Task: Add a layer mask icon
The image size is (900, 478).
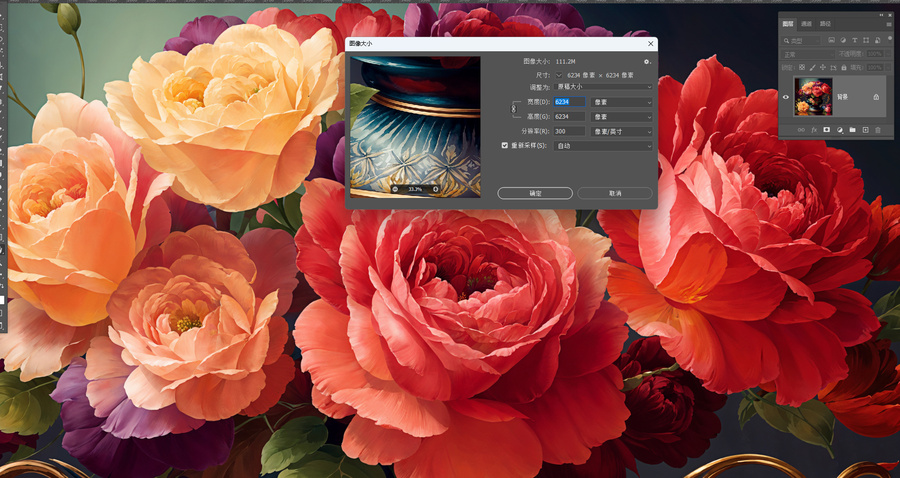Action: coord(827,130)
